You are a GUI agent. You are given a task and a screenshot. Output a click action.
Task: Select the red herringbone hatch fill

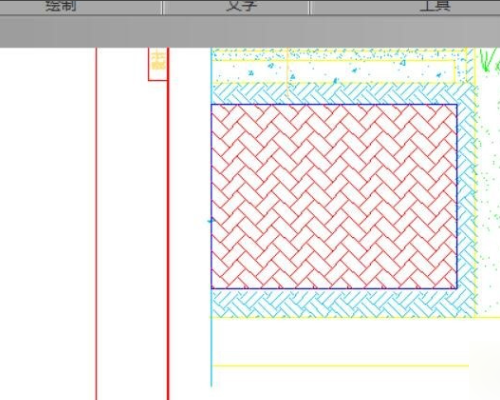click(334, 197)
